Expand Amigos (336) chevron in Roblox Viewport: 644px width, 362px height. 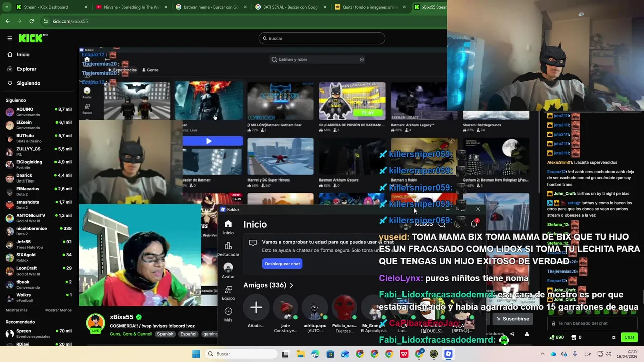click(x=291, y=285)
